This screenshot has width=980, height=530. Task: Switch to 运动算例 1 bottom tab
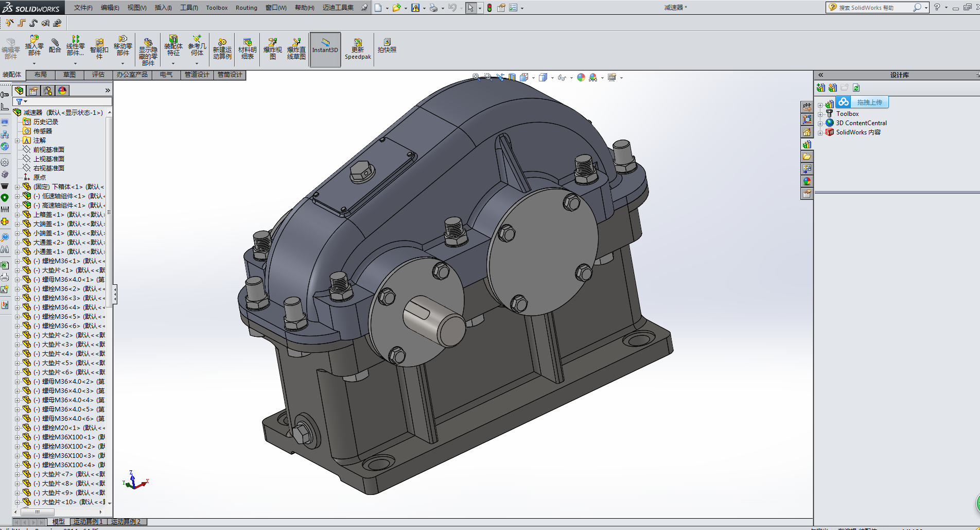[87, 522]
